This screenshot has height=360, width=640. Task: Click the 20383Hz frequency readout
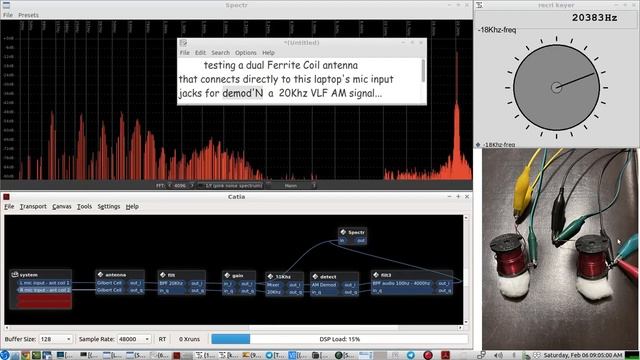594,18
